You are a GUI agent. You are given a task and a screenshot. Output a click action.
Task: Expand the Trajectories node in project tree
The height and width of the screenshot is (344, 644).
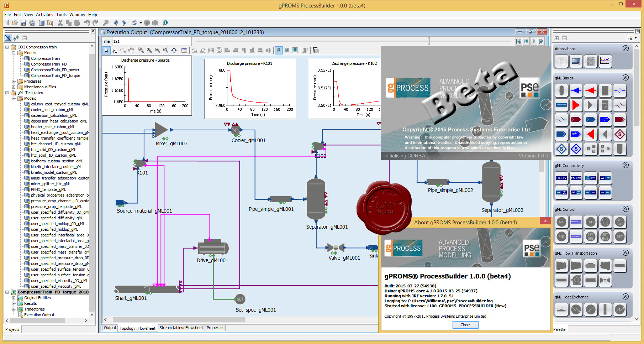pos(14,309)
